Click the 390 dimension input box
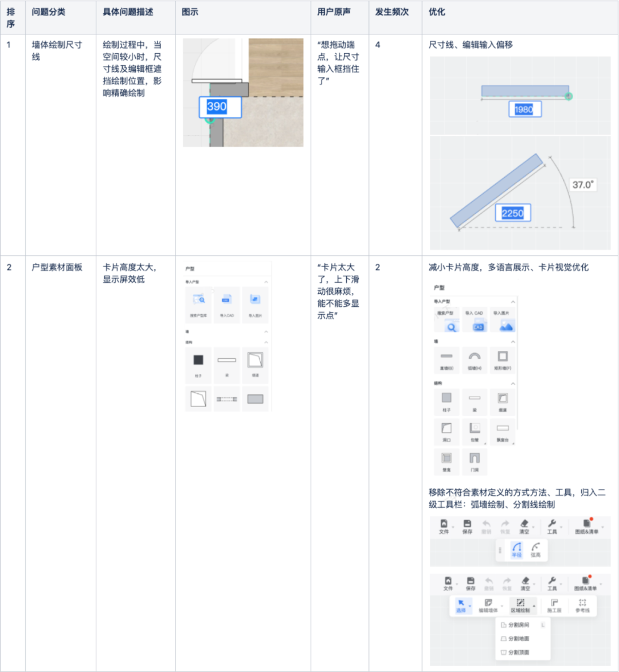Image resolution: width=619 pixels, height=672 pixels. pyautogui.click(x=220, y=107)
